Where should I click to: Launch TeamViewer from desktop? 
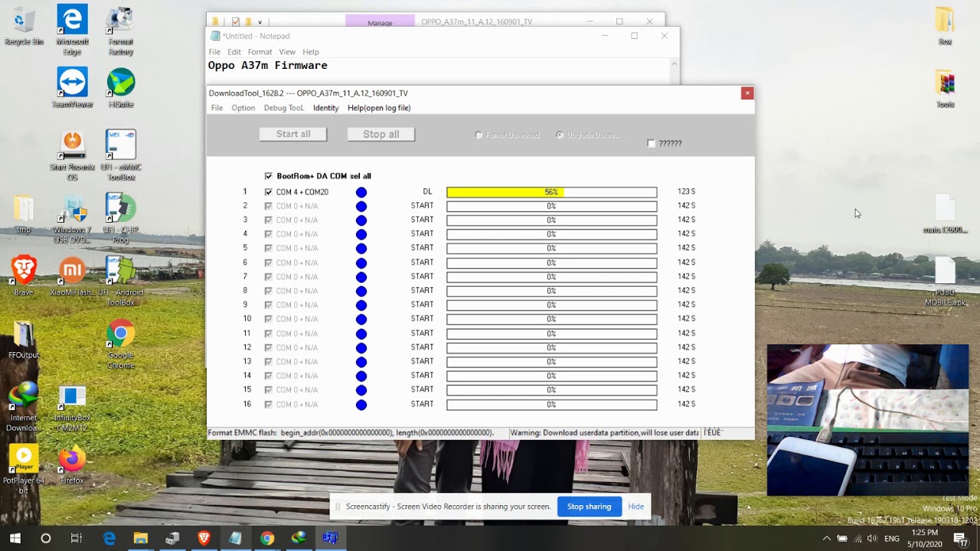pyautogui.click(x=72, y=87)
